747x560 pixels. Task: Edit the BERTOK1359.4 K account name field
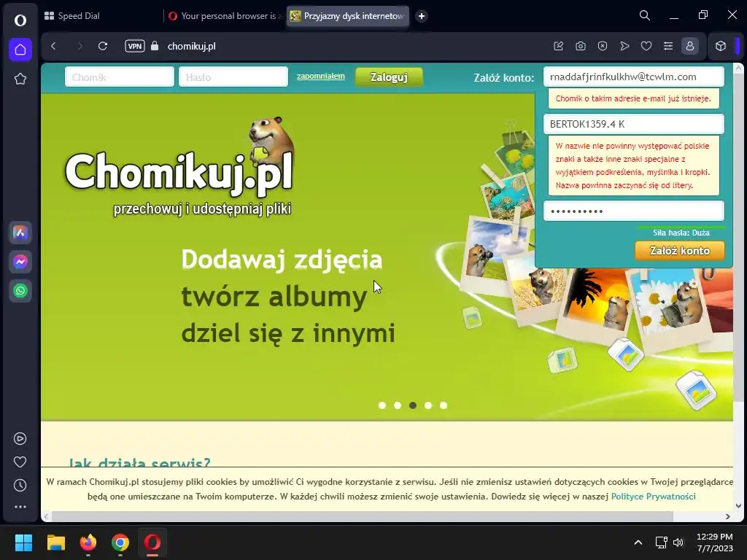click(x=634, y=124)
